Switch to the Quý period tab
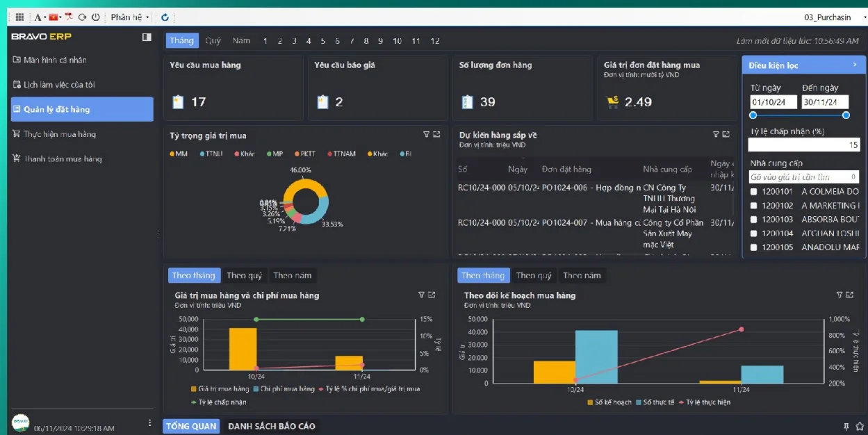 213,41
